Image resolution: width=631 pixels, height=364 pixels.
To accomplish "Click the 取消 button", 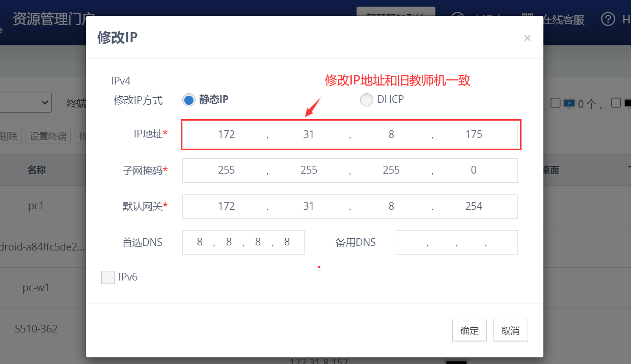I will pos(510,330).
